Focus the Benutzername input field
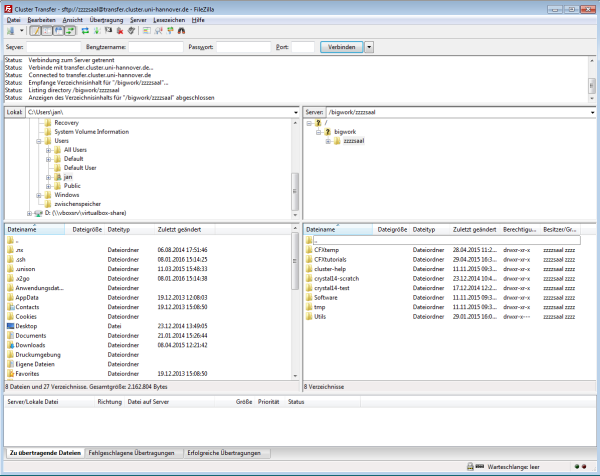The height and width of the screenshot is (476, 600). [156, 47]
